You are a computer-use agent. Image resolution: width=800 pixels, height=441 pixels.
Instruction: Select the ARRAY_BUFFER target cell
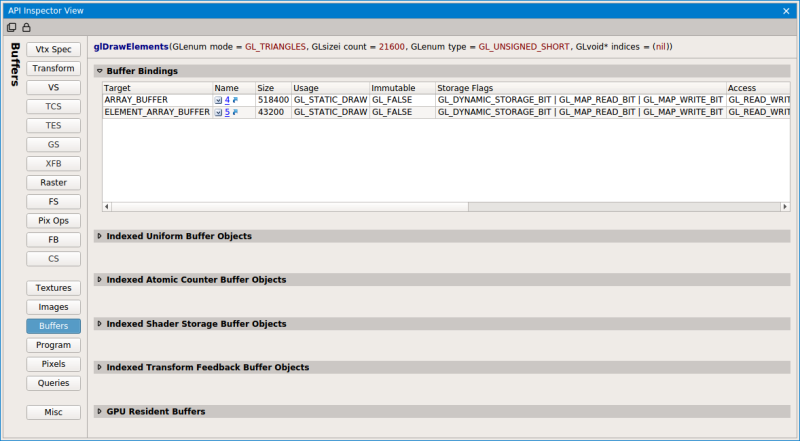coord(157,100)
